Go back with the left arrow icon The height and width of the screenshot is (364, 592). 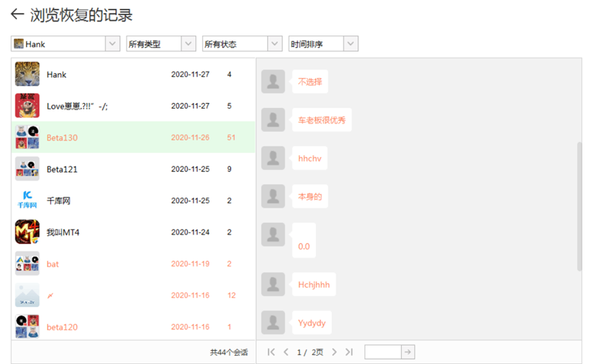tap(17, 14)
